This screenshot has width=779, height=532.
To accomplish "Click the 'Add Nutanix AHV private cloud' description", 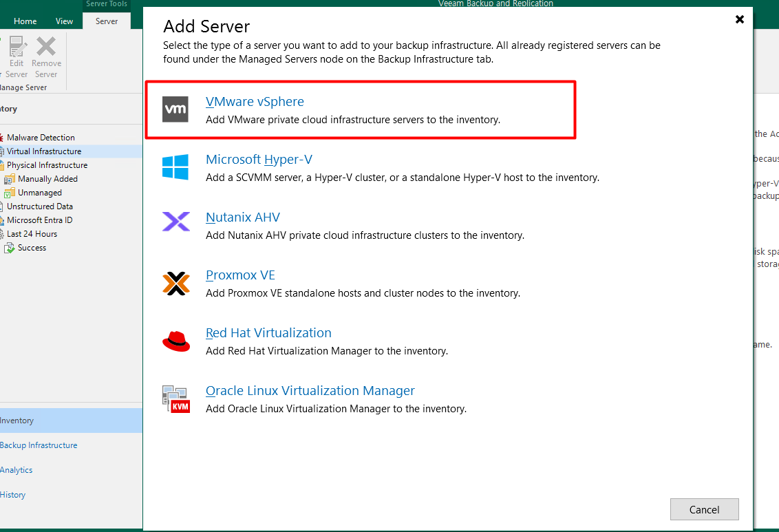I will 365,235.
